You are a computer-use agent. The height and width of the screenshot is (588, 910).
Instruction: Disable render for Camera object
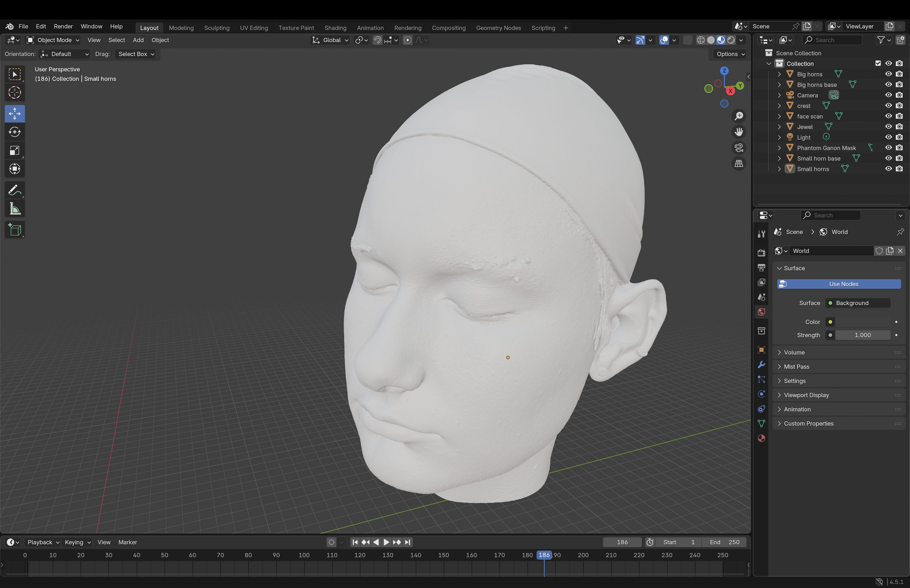[899, 95]
